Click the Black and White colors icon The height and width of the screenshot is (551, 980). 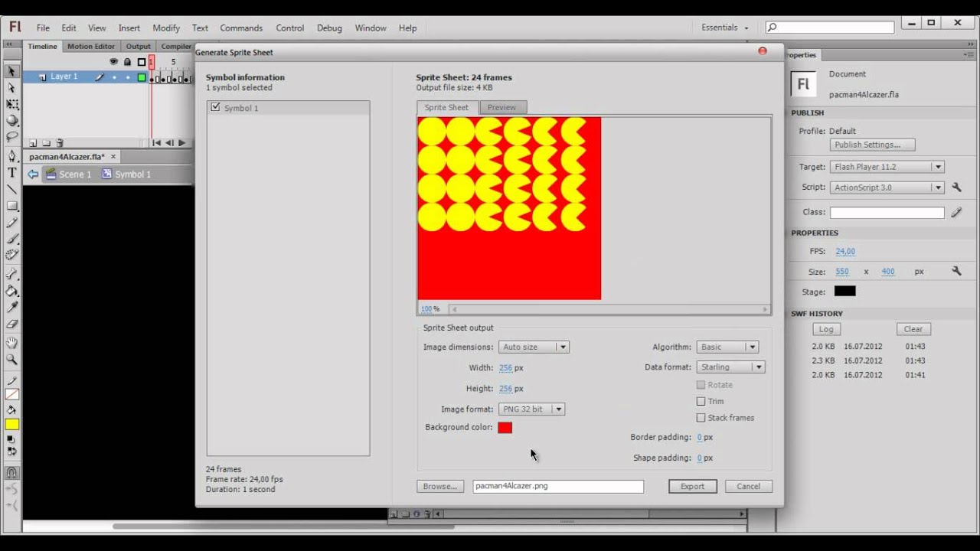tap(11, 439)
